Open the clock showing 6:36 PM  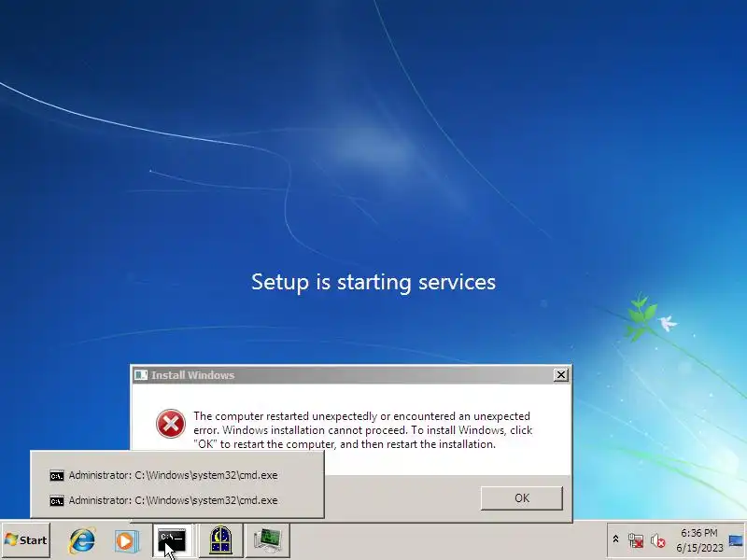coord(698,540)
